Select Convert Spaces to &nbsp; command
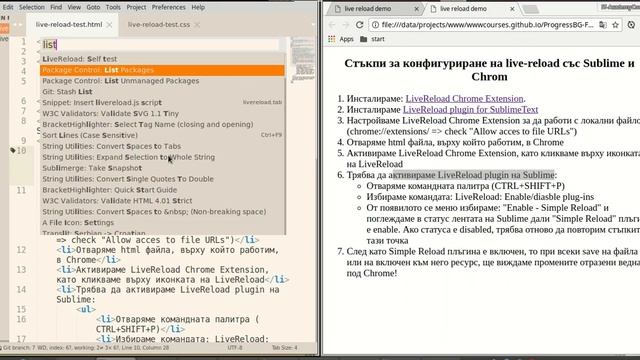 coord(162,211)
